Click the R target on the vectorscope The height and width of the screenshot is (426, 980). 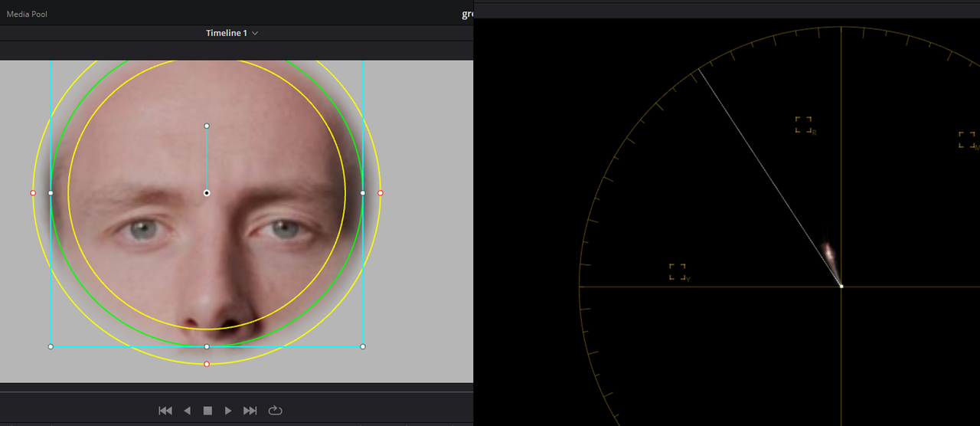[803, 125]
